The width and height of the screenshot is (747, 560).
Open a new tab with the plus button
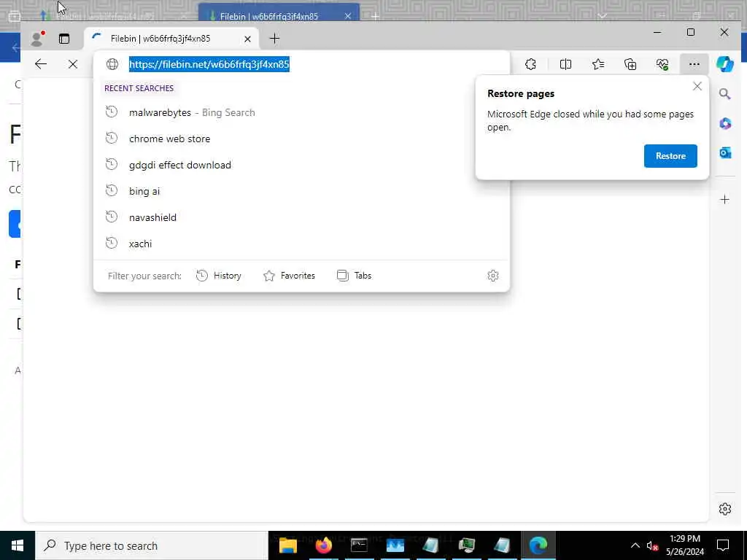[274, 39]
